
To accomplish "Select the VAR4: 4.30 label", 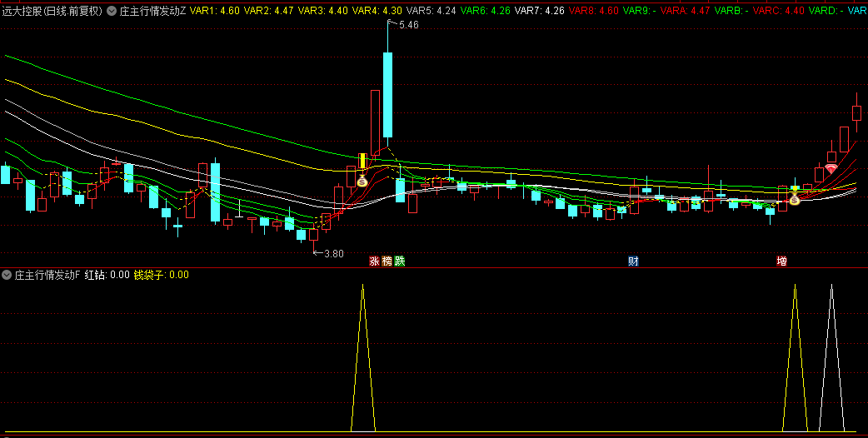I will pos(377,11).
